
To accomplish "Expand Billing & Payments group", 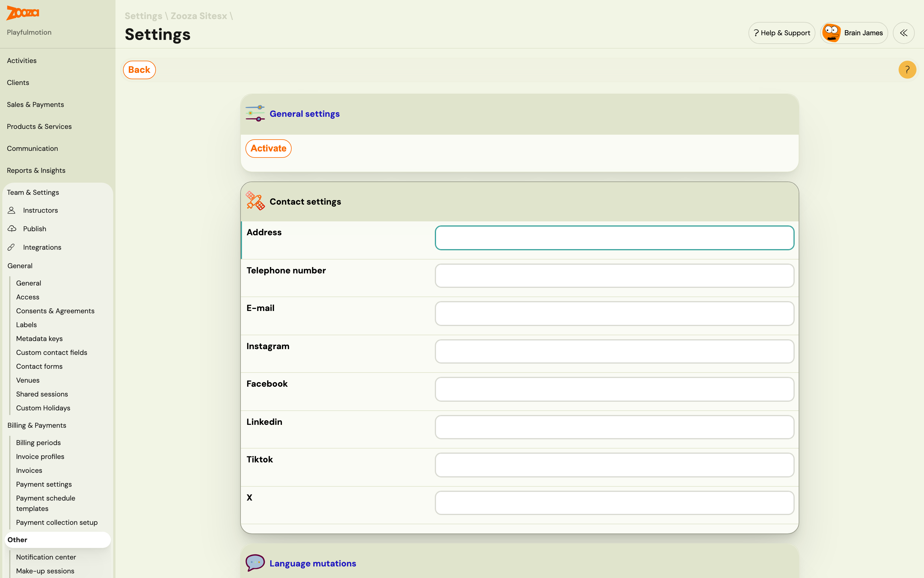I will (37, 425).
